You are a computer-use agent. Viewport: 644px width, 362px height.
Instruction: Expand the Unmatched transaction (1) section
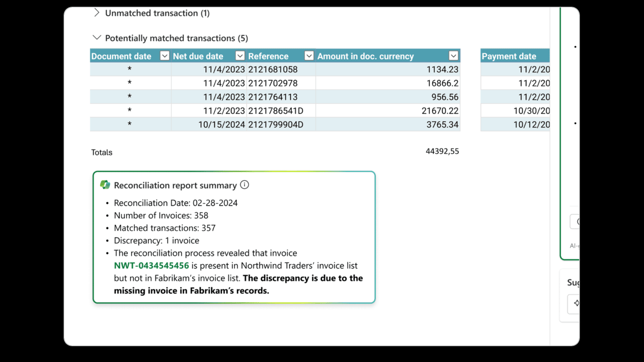97,13
